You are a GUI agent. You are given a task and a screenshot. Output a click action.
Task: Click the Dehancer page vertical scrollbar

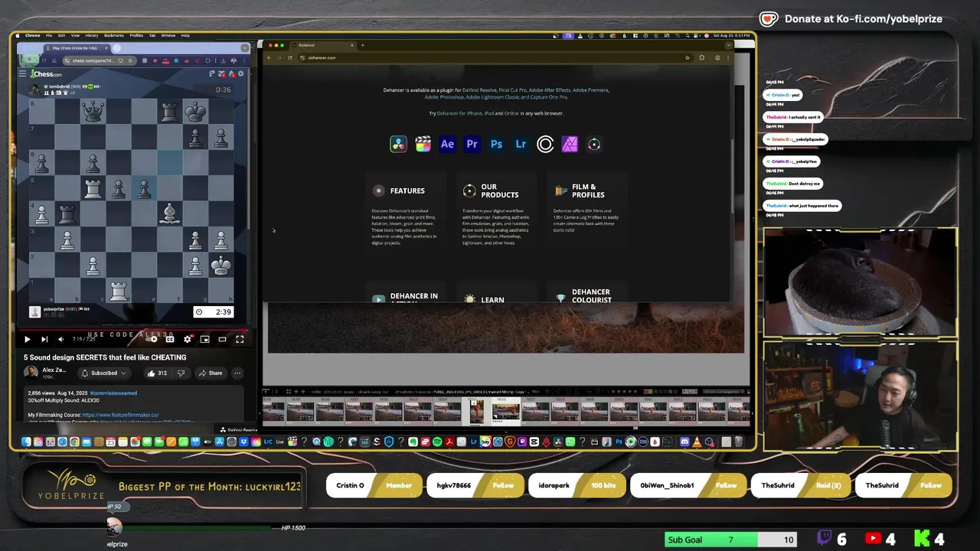[731, 176]
